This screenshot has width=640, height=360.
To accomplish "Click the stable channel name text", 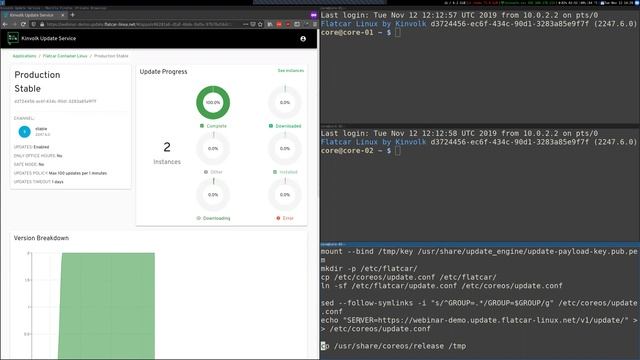I will [41, 129].
